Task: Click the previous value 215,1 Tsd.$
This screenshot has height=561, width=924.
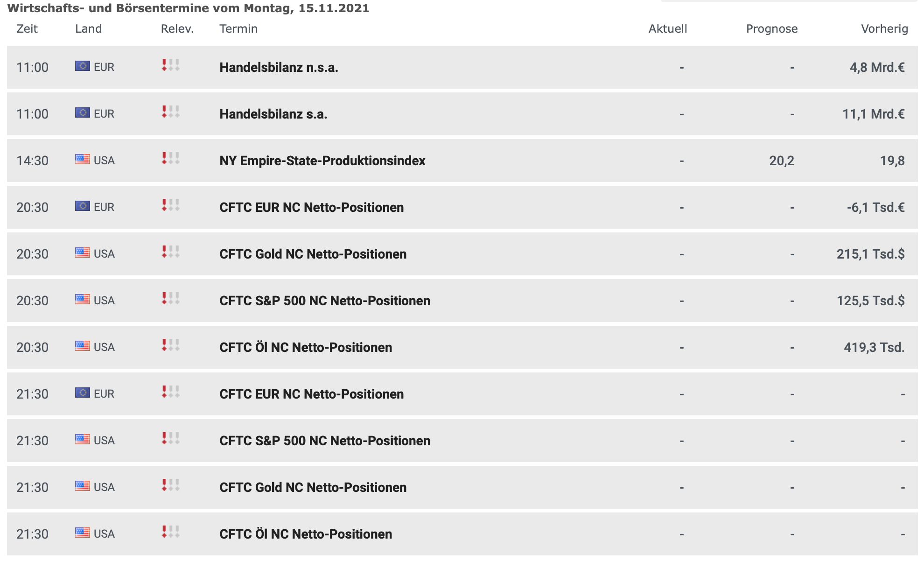Action: 870,254
